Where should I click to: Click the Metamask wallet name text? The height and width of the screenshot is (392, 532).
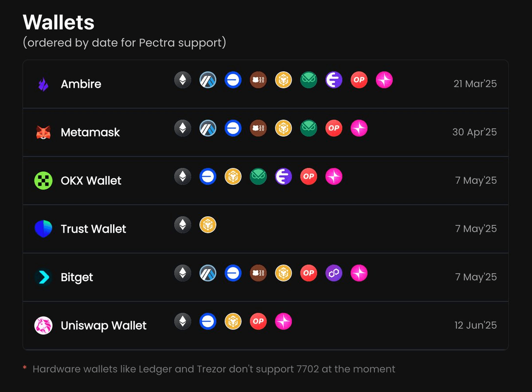point(90,132)
